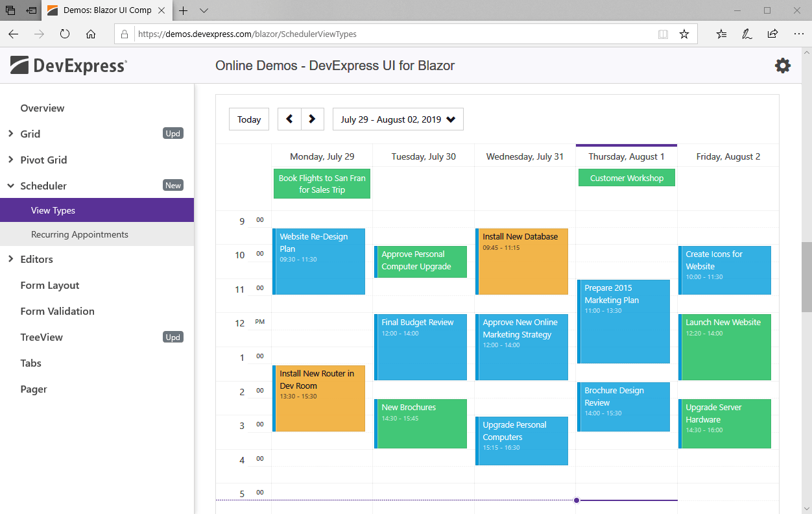The width and height of the screenshot is (812, 514).
Task: Click the browser home icon
Action: [x=91, y=34]
